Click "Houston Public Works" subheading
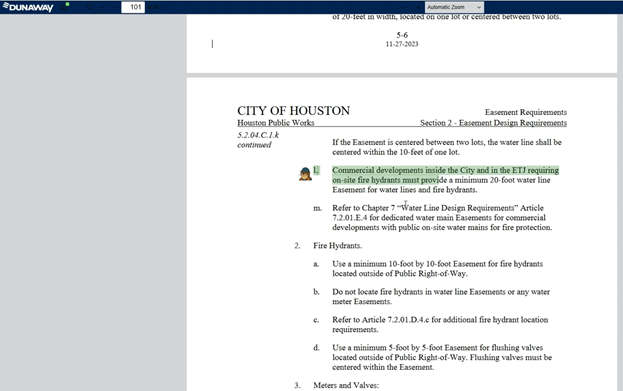Screen dimensions: 623x391 pyautogui.click(x=276, y=123)
